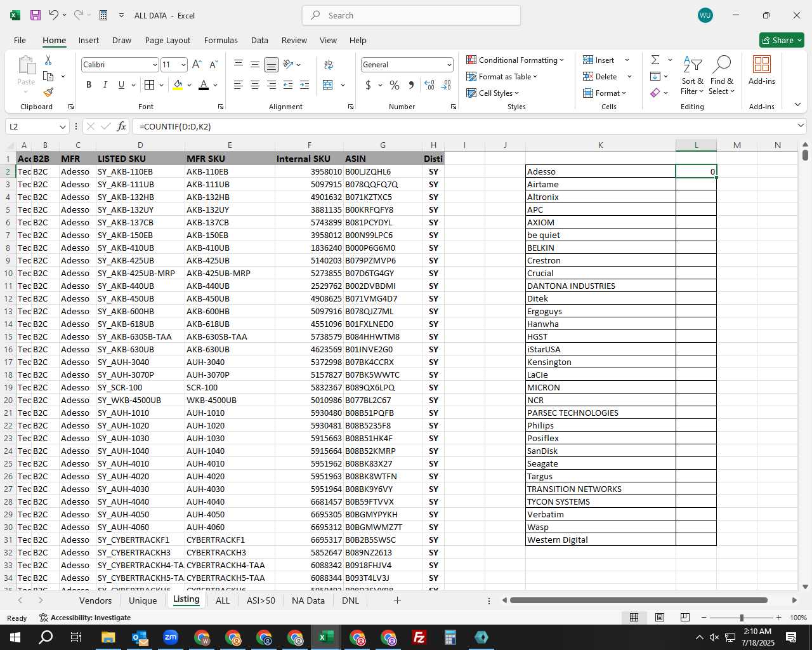Click the Increase Decimal icon

429,85
